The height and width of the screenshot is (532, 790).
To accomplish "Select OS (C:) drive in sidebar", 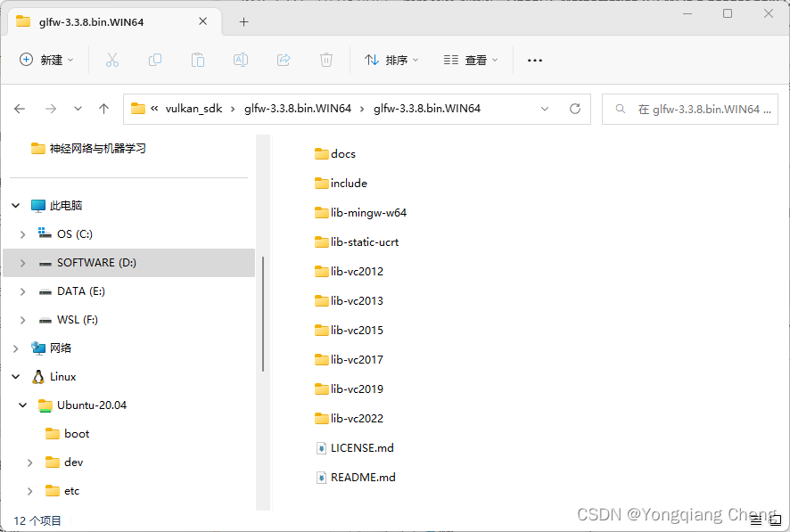I will pos(65,234).
